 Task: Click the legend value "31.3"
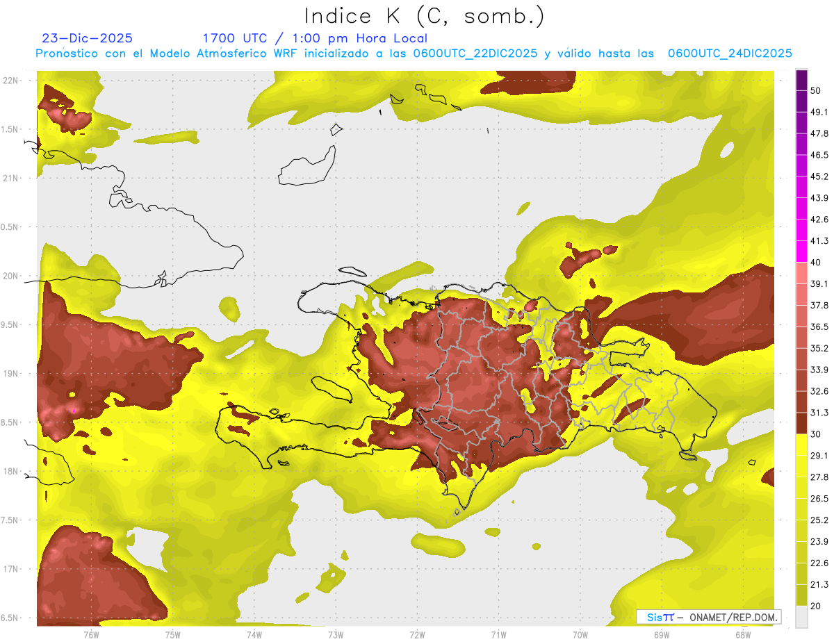pyautogui.click(x=820, y=413)
